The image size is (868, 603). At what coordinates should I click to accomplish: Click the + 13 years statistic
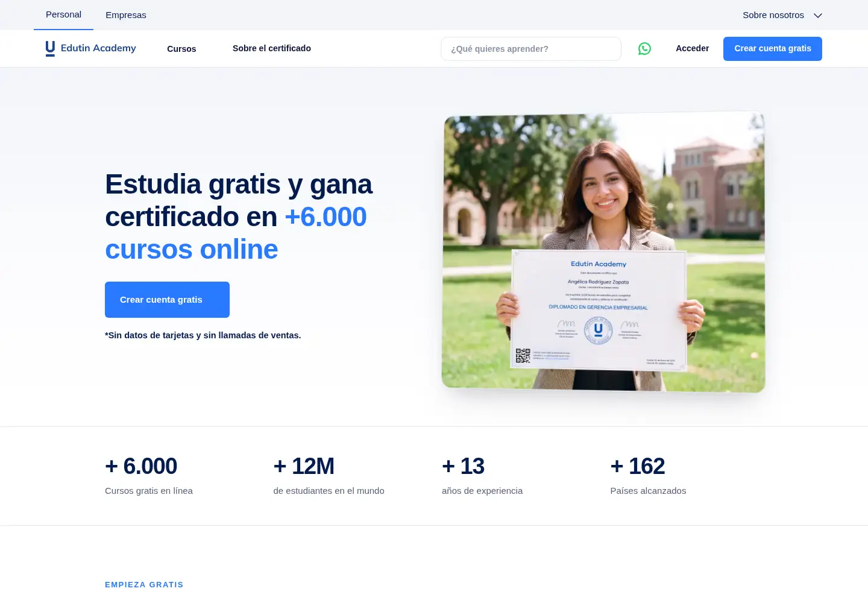[x=463, y=466]
